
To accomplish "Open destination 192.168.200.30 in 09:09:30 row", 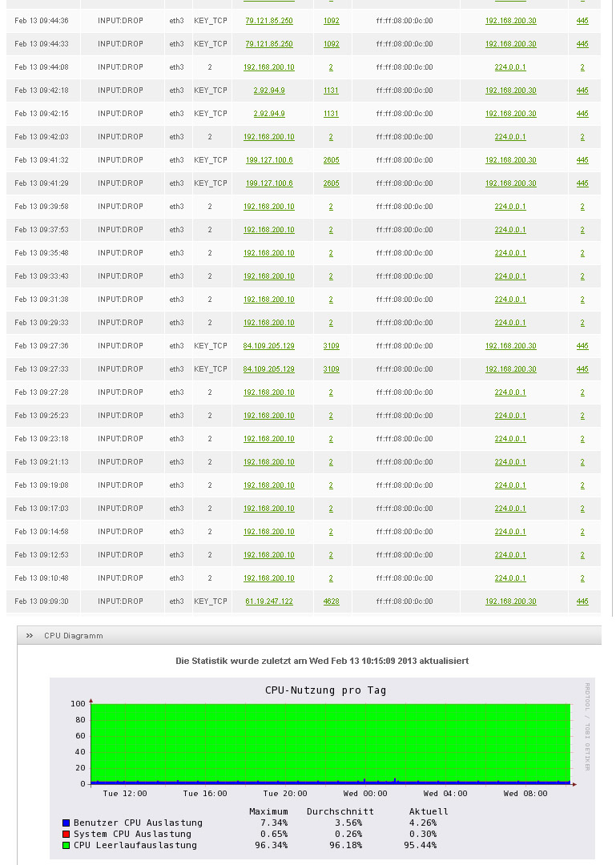I will click(x=510, y=601).
